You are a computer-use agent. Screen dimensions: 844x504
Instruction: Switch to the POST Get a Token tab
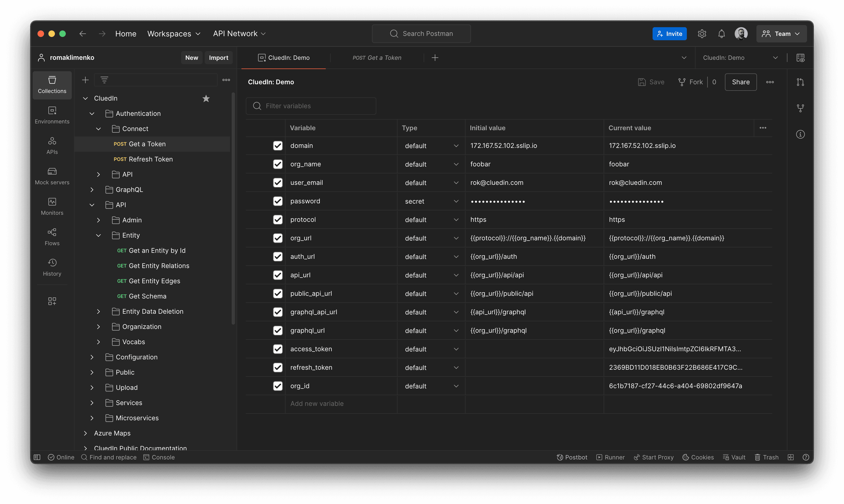(377, 58)
